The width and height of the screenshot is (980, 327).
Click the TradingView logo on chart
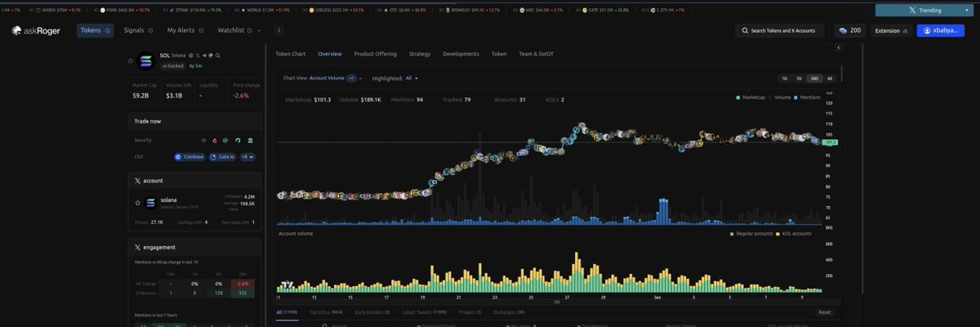287,285
